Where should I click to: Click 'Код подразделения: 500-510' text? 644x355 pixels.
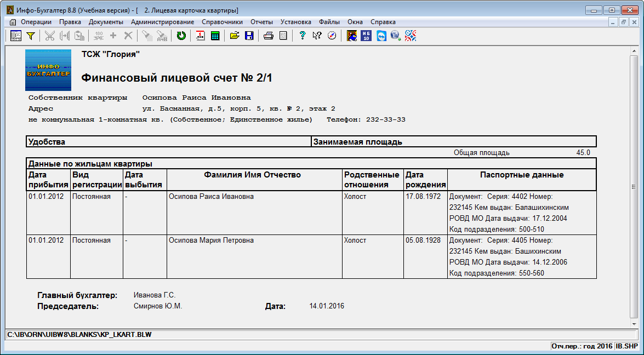click(x=497, y=230)
